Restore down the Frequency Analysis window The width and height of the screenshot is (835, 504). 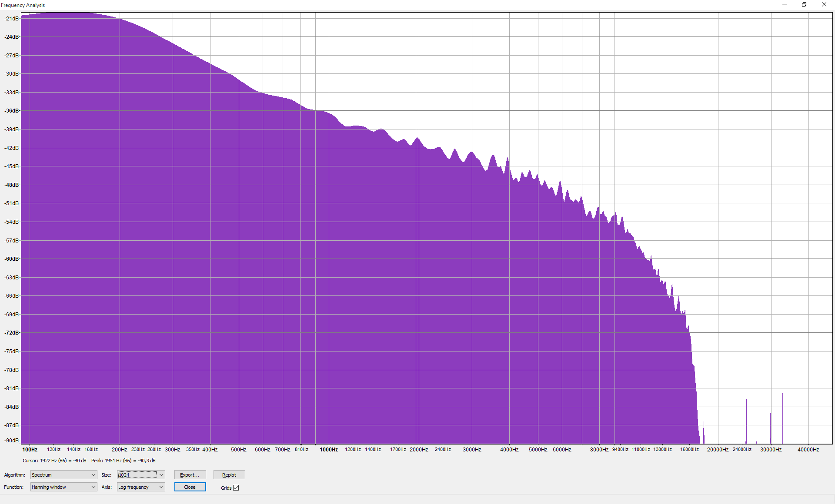804,4
